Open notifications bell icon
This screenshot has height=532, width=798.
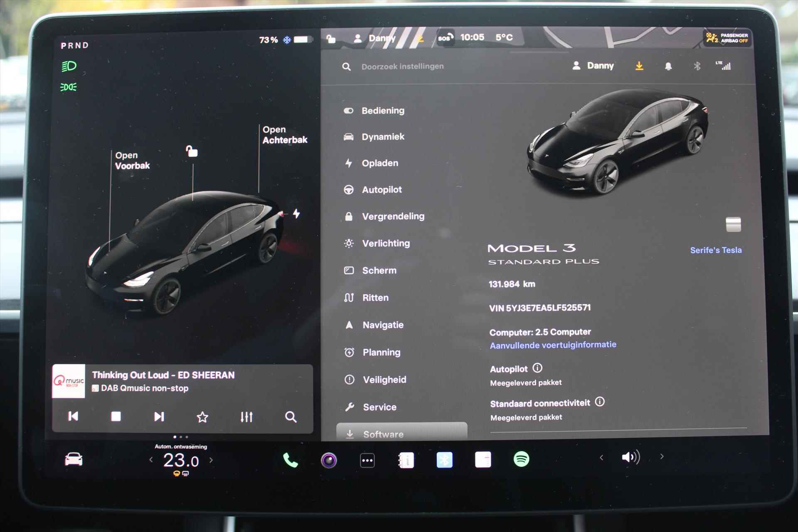668,66
